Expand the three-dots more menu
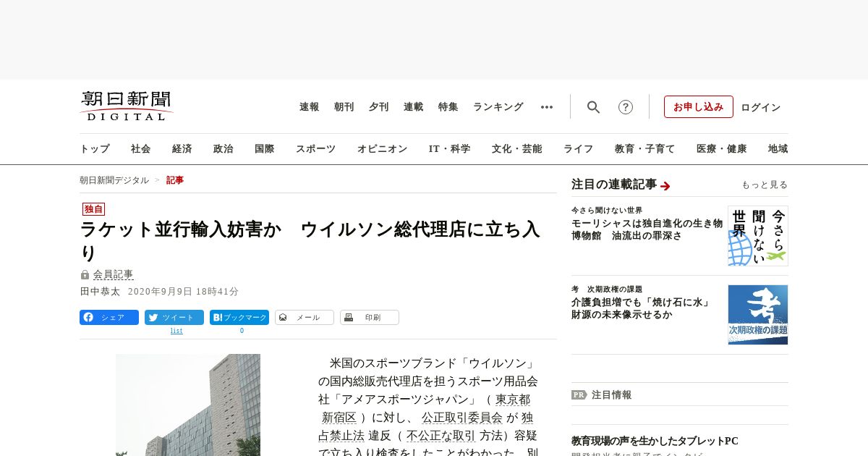 (547, 107)
